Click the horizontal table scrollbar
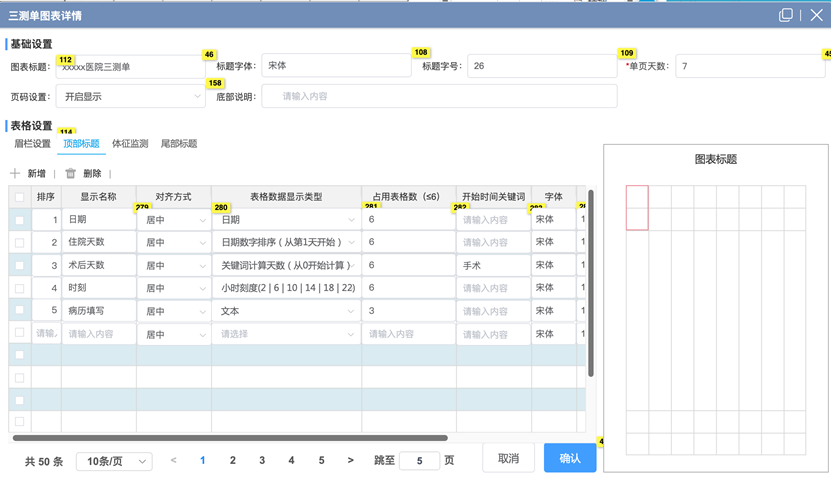The height and width of the screenshot is (477, 831). (230, 438)
